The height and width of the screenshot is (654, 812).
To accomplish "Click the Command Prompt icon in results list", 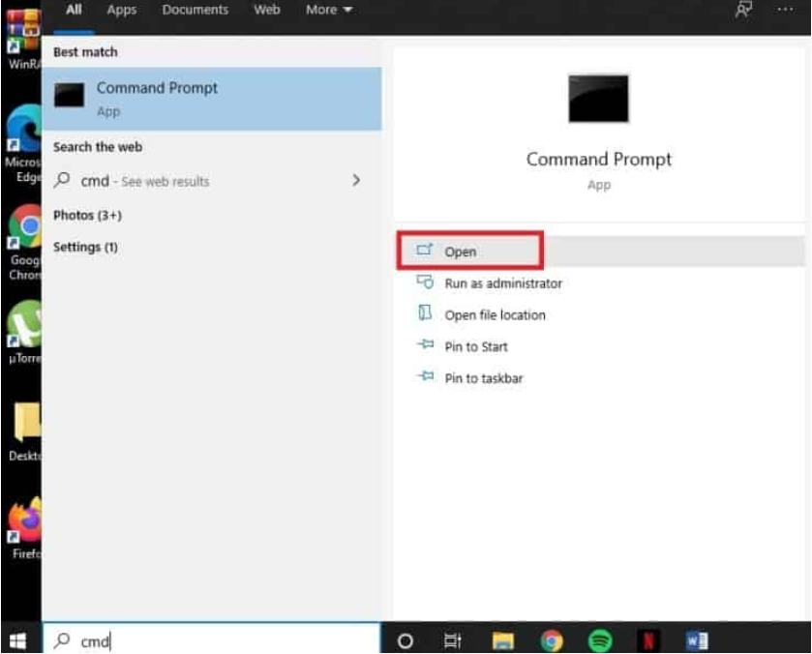I will (x=69, y=95).
